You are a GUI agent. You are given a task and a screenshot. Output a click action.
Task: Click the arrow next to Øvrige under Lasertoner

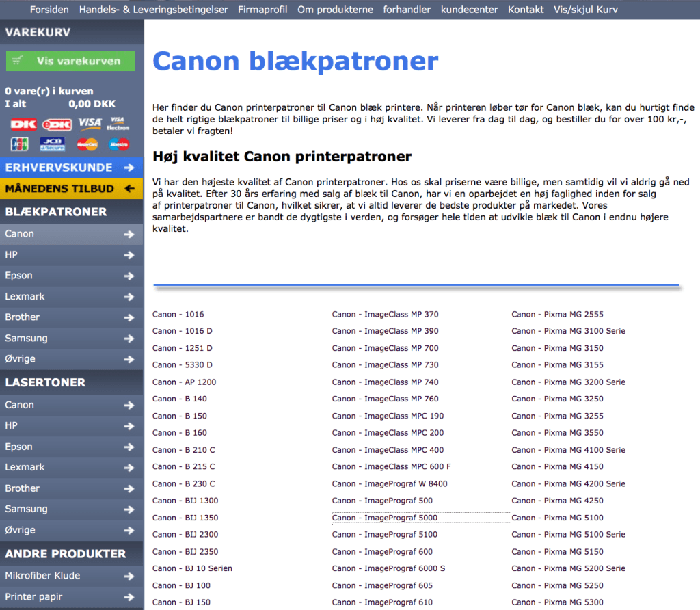coord(129,531)
